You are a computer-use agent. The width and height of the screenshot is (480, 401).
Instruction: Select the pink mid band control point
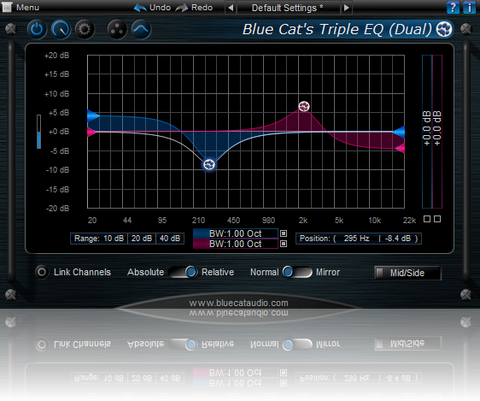click(304, 106)
